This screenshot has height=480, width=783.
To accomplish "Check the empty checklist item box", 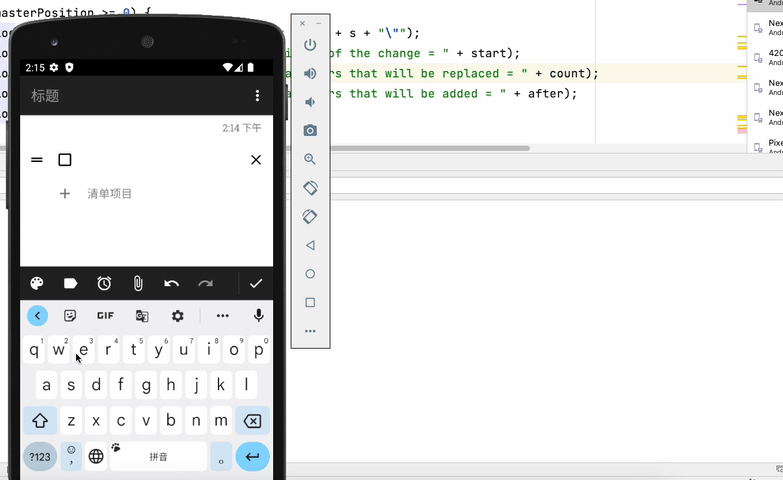I will pos(65,160).
